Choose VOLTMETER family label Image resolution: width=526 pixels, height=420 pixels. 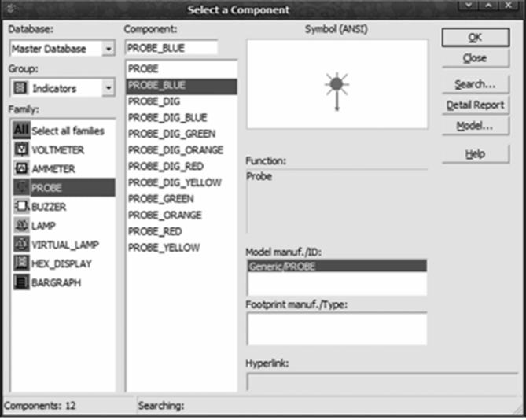57,149
